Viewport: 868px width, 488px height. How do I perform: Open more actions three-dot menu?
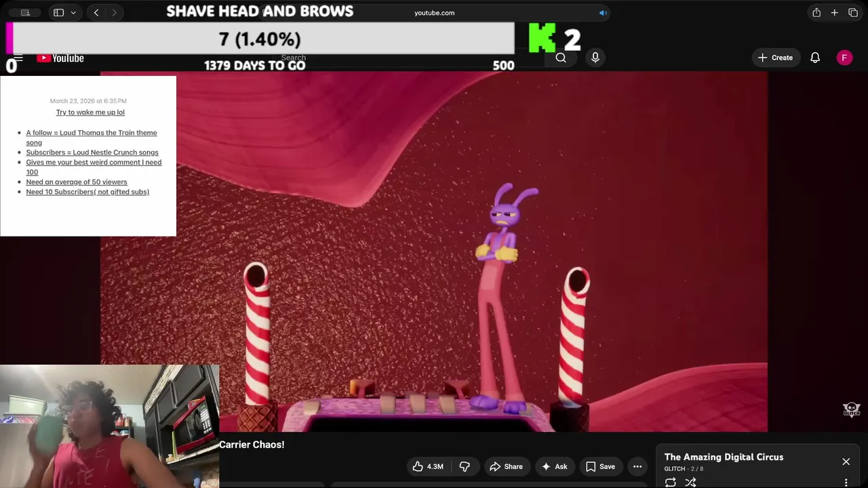pos(637,466)
